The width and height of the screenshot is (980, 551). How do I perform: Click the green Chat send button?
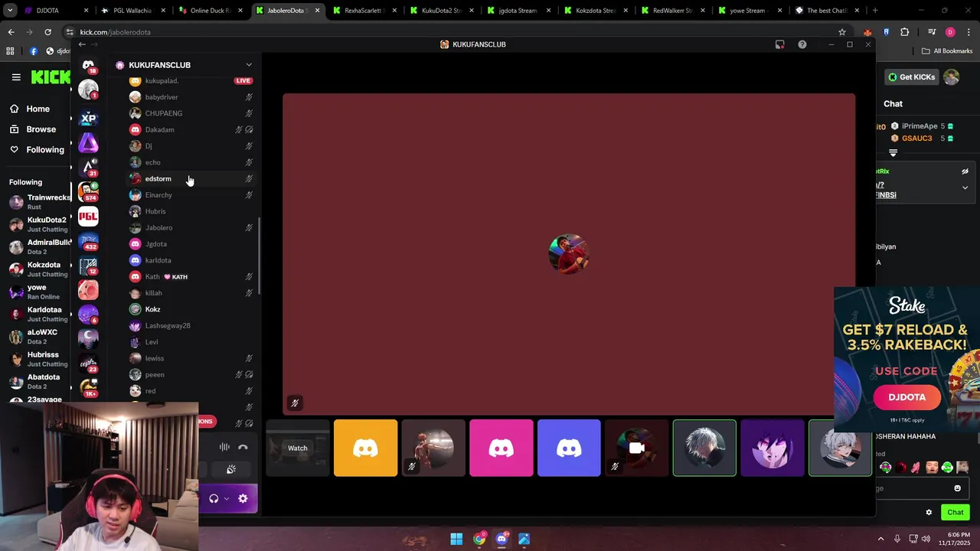click(955, 513)
